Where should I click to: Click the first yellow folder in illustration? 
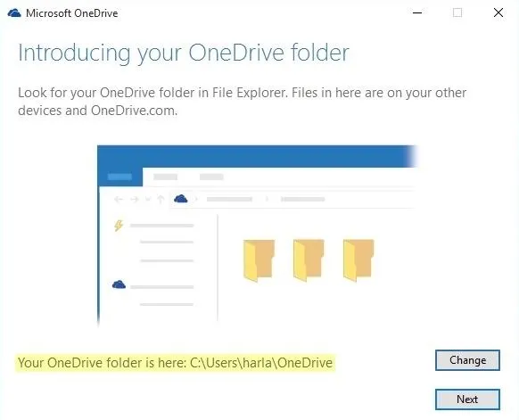click(259, 260)
